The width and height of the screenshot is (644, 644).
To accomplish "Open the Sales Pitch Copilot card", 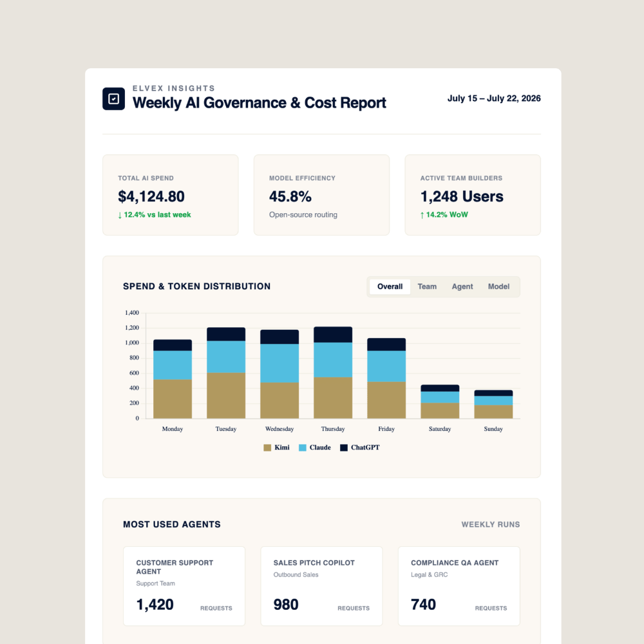I will [321, 586].
